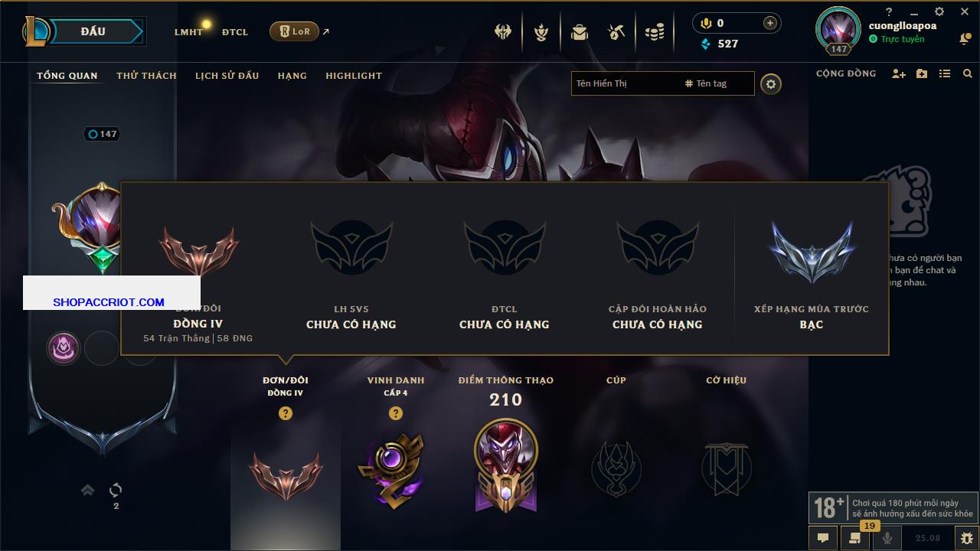Expand the Vinh Danh help question mark

[x=396, y=413]
